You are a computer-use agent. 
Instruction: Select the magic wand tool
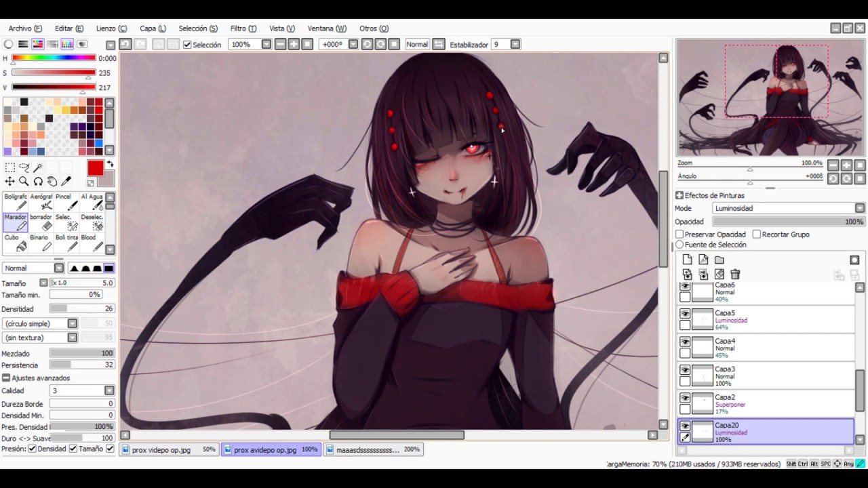[x=38, y=167]
